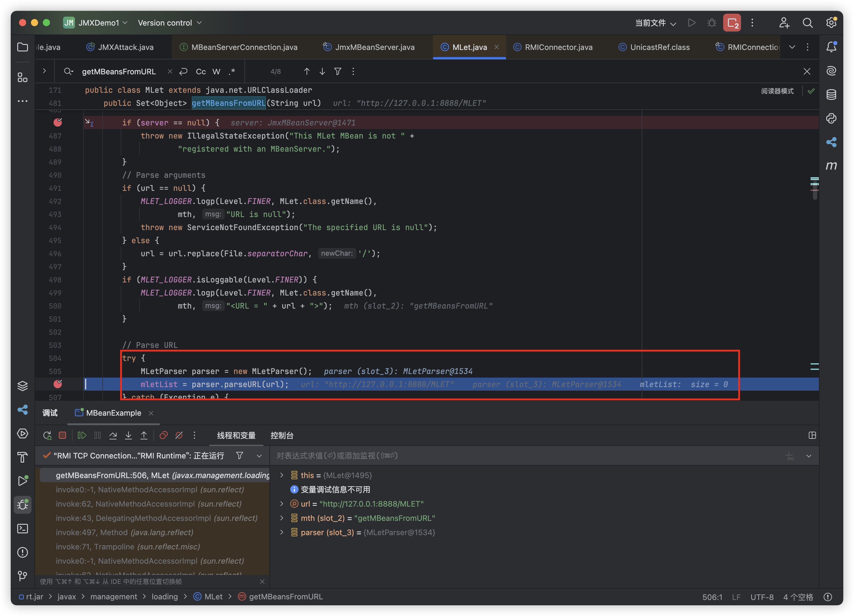854x616 pixels.
Task: Toggle the breakpoint on line 506
Action: (x=58, y=384)
